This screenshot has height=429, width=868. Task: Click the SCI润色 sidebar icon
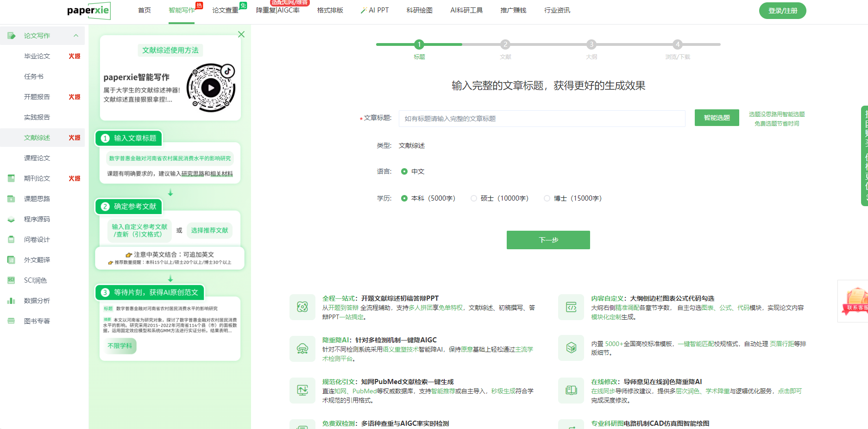coord(11,280)
